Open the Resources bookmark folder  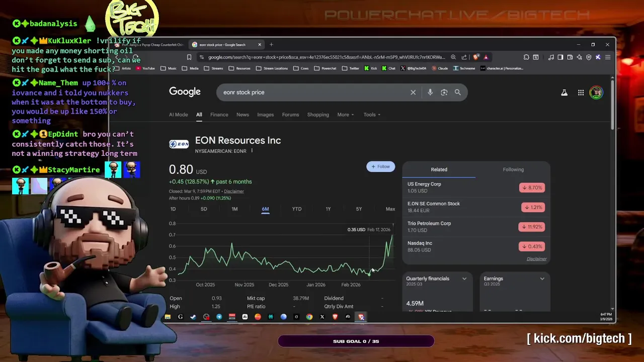point(240,68)
